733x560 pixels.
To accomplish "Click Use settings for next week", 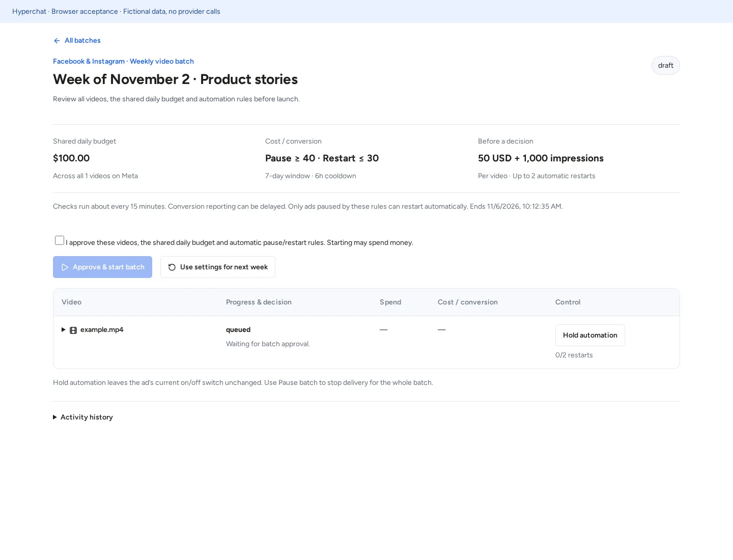I will coord(218,267).
